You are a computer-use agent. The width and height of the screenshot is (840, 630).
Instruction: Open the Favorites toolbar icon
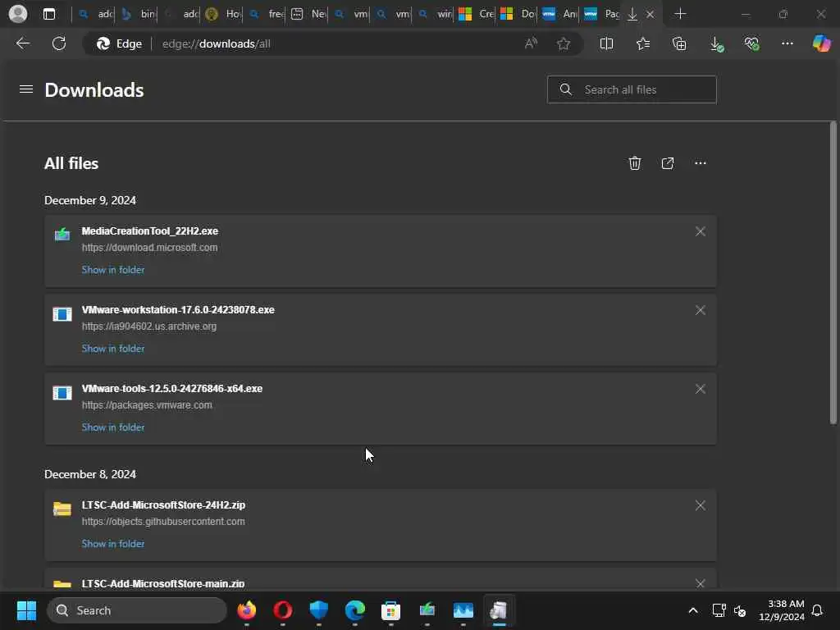coord(643,43)
